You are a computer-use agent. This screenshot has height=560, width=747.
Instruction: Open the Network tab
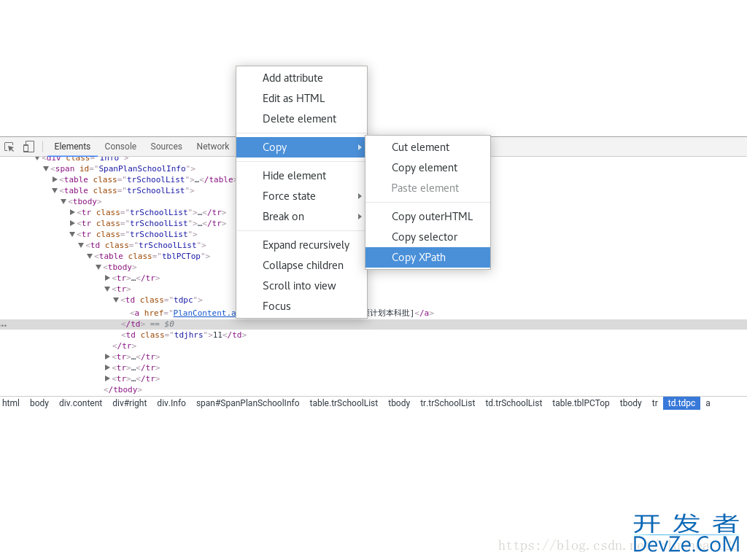(x=212, y=147)
